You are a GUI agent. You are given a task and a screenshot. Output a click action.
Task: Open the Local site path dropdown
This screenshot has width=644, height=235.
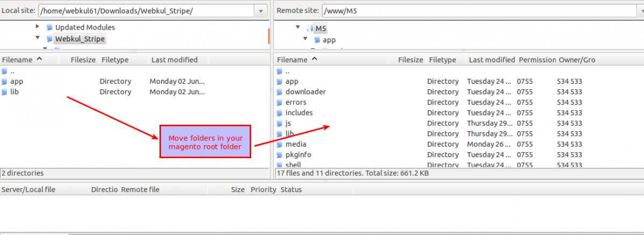[261, 11]
